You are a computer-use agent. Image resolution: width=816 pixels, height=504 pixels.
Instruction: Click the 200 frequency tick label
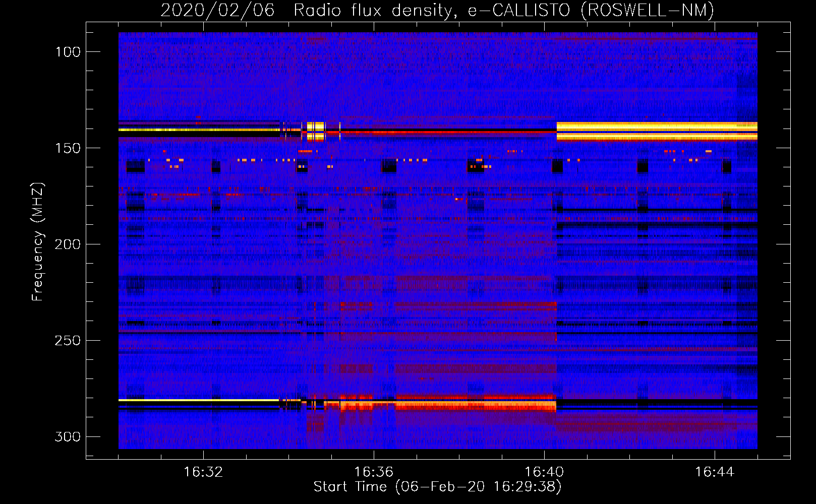click(x=68, y=244)
